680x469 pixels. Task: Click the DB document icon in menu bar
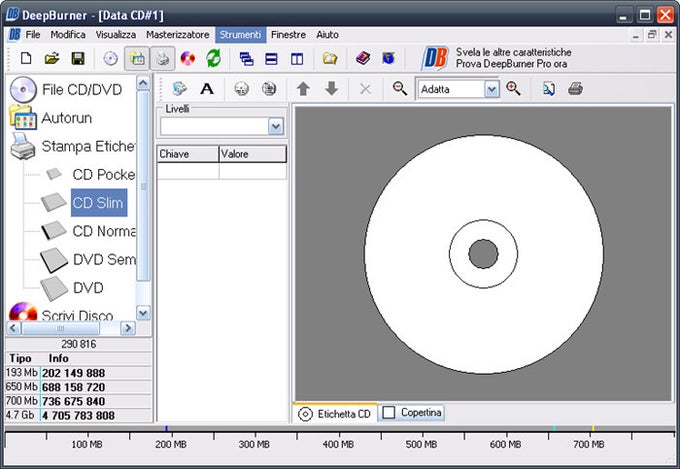click(14, 34)
